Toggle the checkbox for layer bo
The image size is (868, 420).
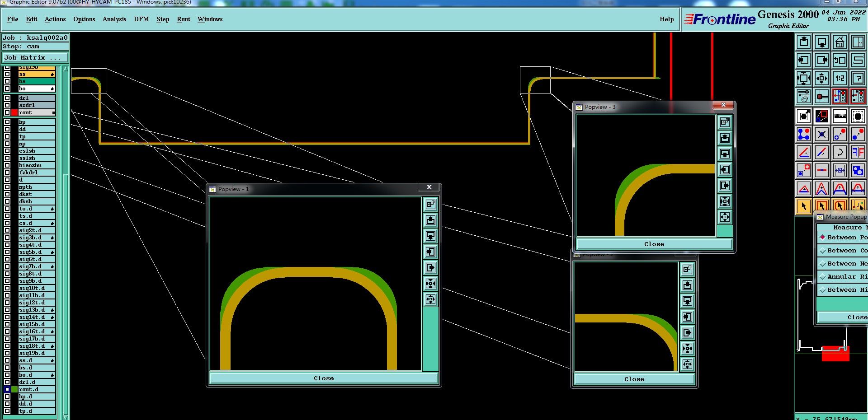point(7,89)
